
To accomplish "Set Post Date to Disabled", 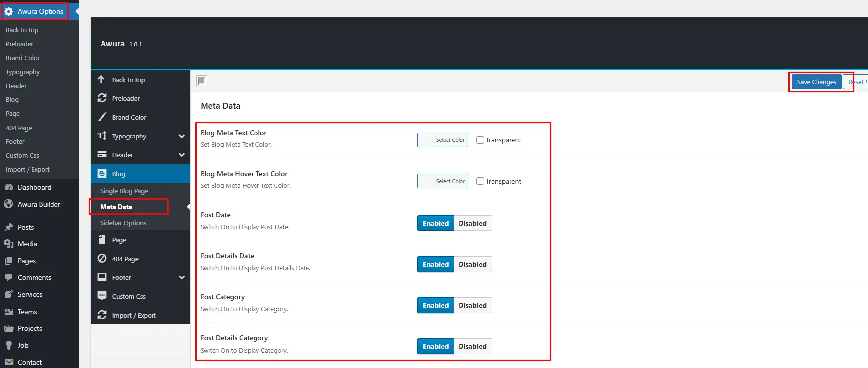I will [472, 223].
